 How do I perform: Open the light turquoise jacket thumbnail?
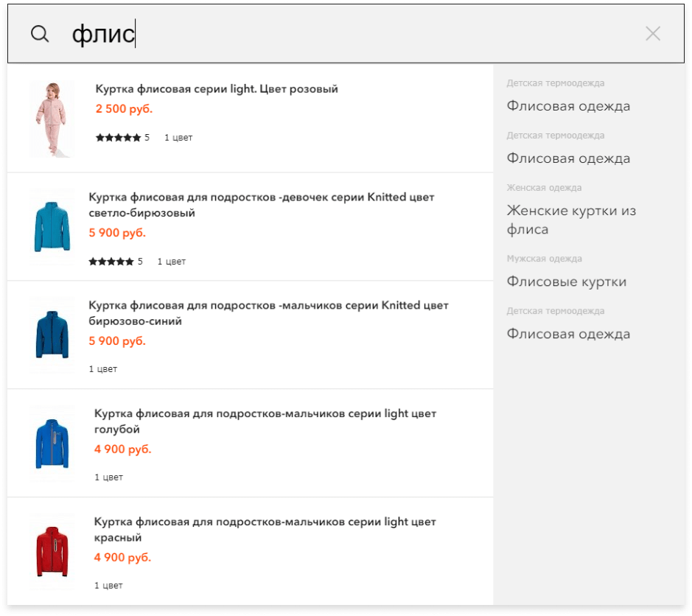(x=52, y=227)
